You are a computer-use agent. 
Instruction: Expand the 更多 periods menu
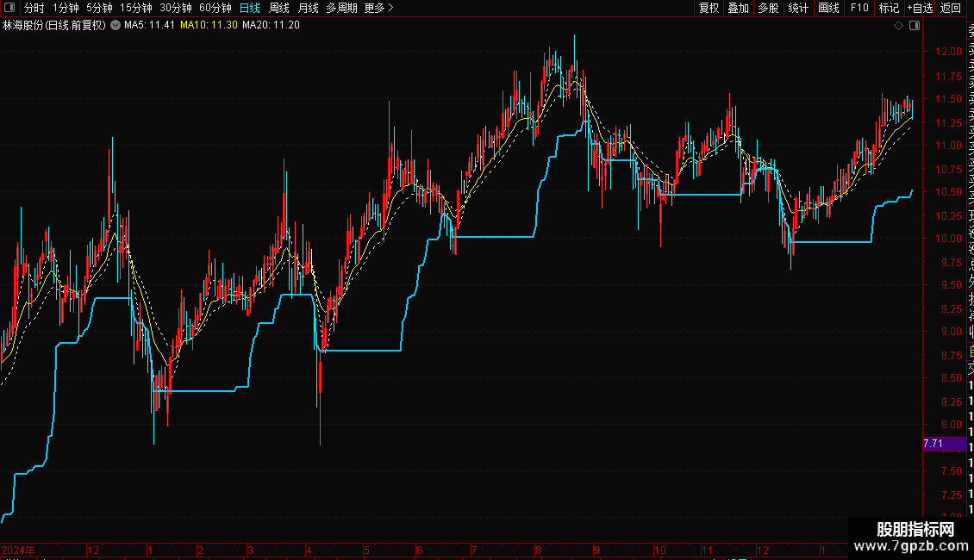coord(379,8)
